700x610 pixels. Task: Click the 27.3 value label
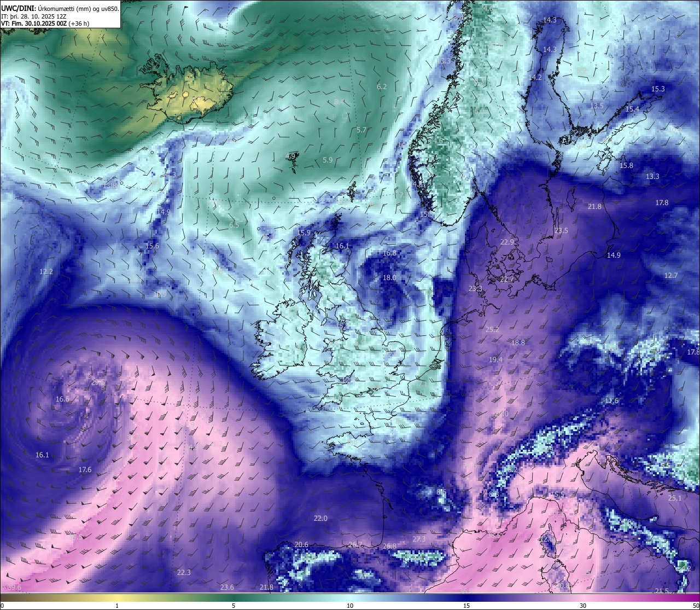[418, 539]
